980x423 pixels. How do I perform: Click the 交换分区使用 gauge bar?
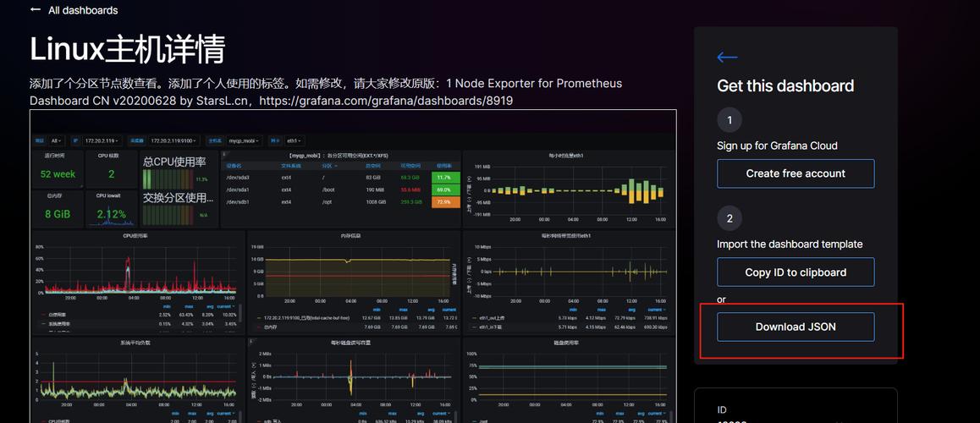coord(168,216)
